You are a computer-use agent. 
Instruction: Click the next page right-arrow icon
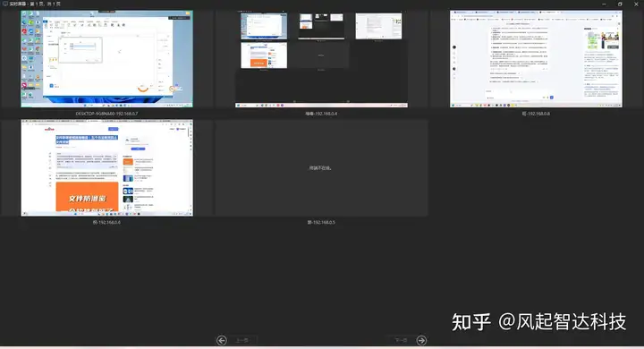(x=421, y=340)
